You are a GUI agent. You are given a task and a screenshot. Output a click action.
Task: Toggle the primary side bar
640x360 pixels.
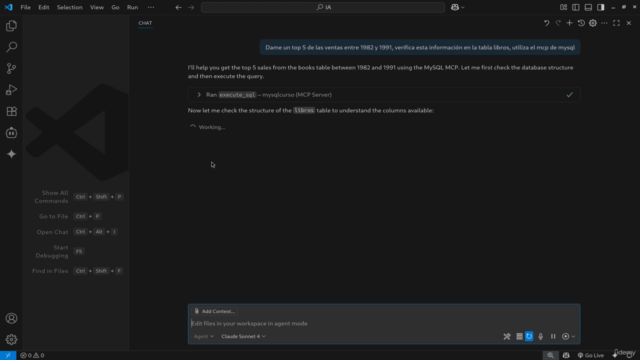click(x=576, y=7)
